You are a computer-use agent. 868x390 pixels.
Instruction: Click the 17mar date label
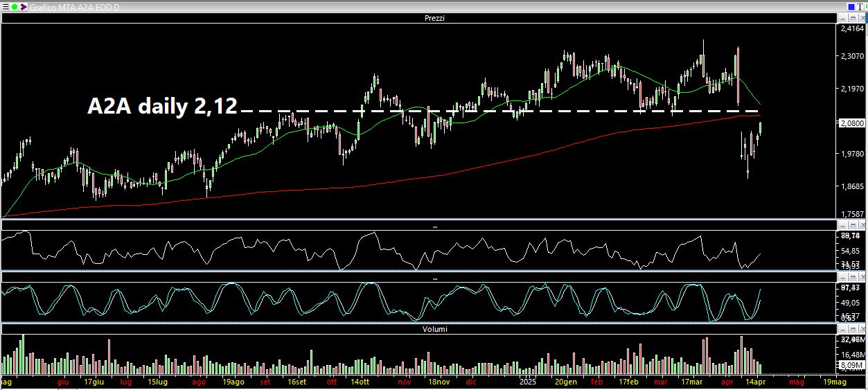[x=691, y=382]
